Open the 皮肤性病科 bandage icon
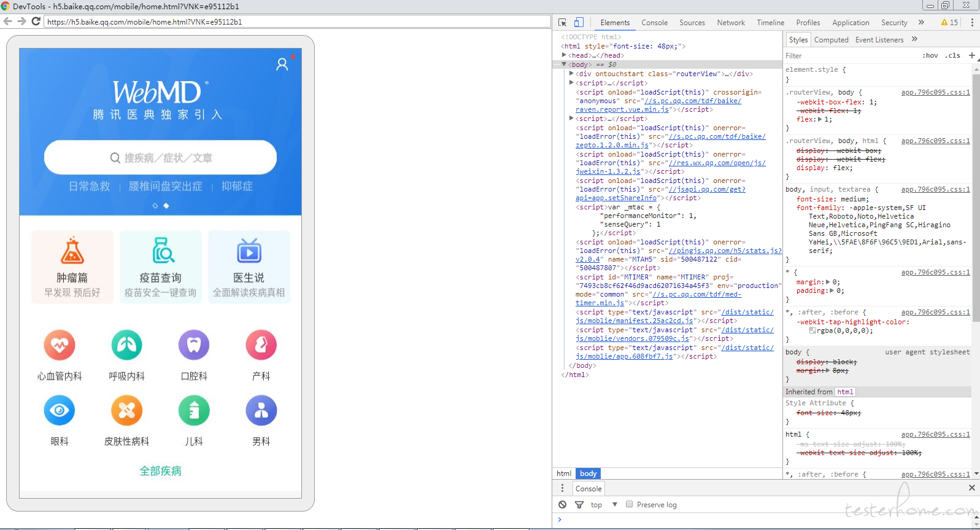Viewport: 980px width, 530px height. 127,410
